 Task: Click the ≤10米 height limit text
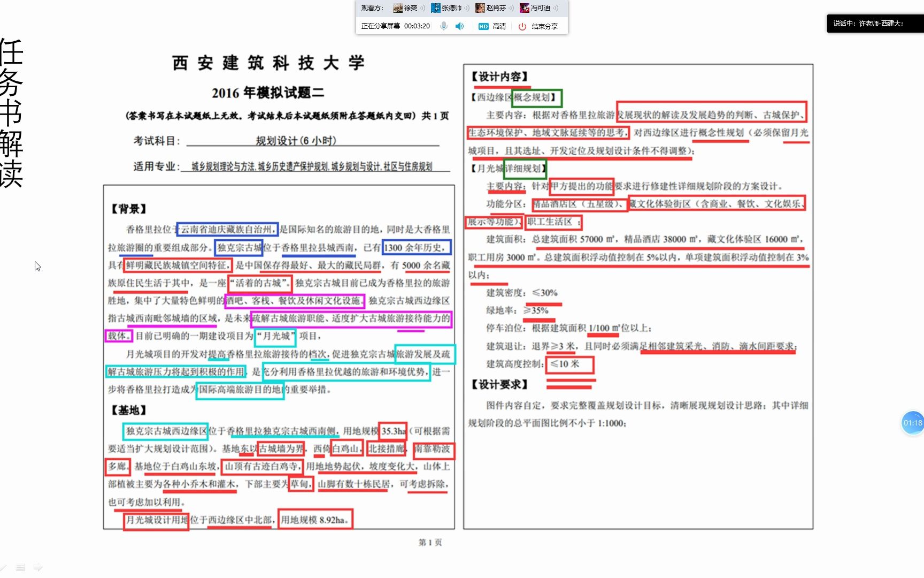pyautogui.click(x=565, y=364)
